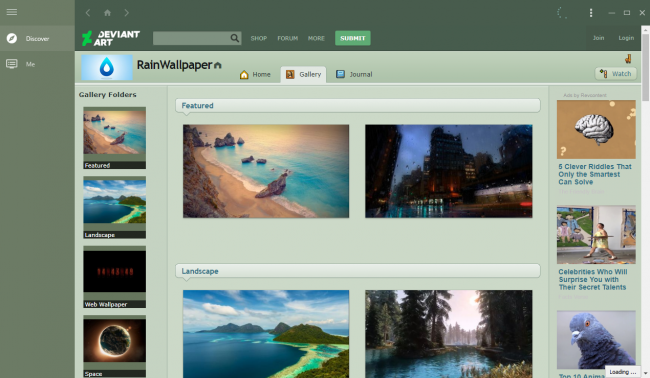
Task: Open 'Celebrities Who Will Surprise You' link
Action: [593, 279]
